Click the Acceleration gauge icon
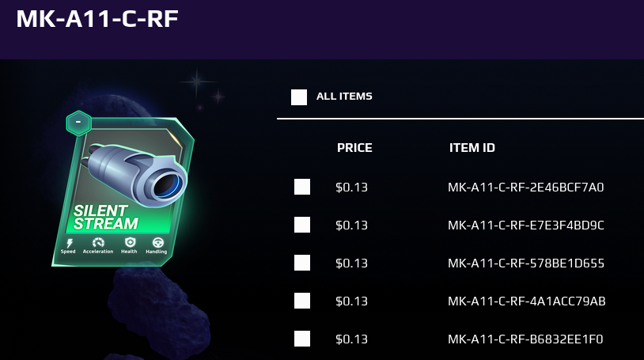 (98, 242)
